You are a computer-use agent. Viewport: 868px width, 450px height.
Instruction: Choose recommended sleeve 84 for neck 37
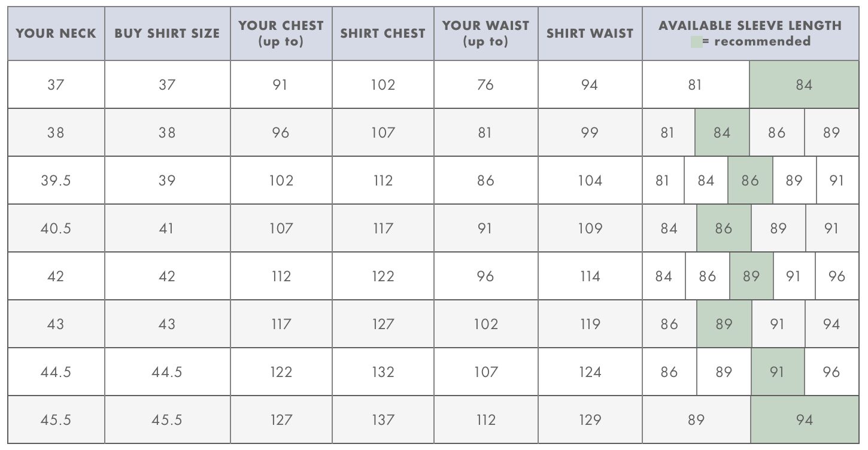point(804,84)
